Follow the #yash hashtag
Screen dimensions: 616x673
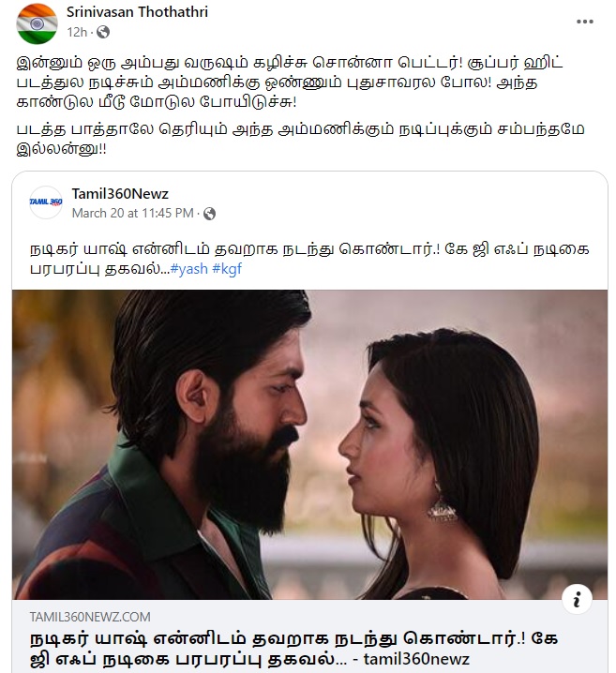(188, 269)
